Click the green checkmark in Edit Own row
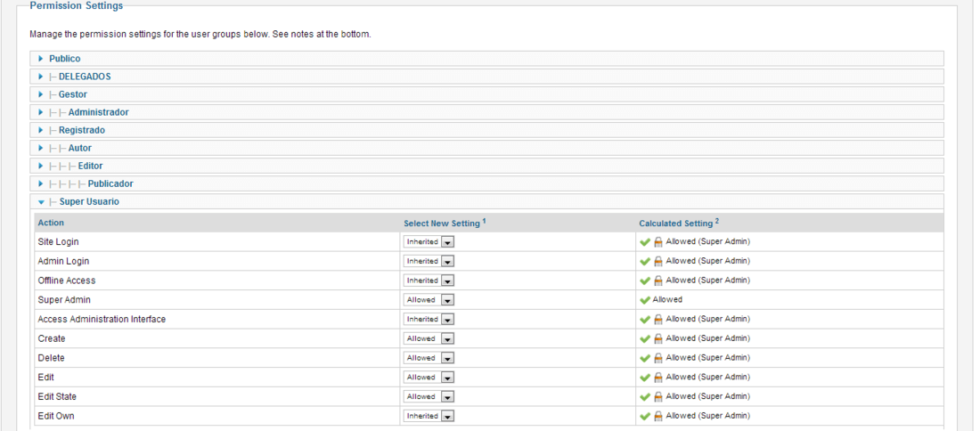 pyautogui.click(x=645, y=416)
